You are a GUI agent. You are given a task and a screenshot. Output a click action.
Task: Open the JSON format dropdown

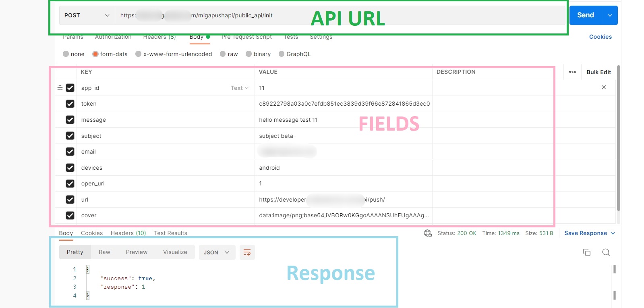(217, 252)
